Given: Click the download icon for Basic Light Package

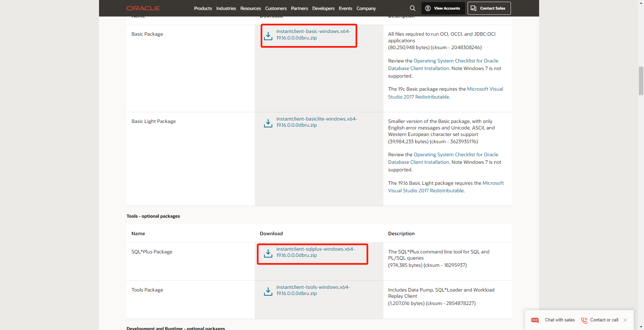Looking at the screenshot, I should tap(268, 123).
